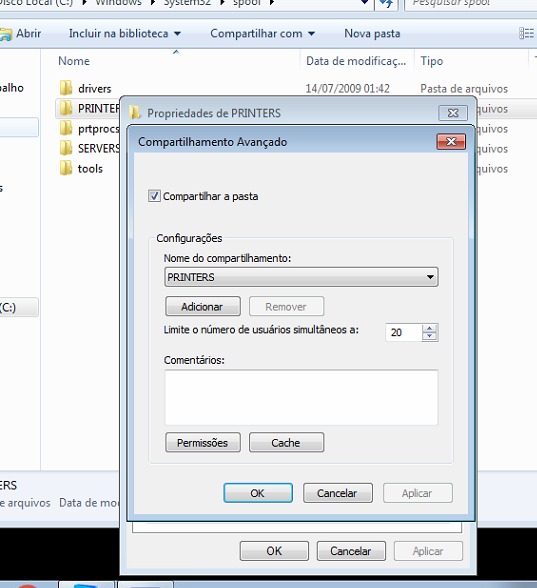Image resolution: width=537 pixels, height=588 pixels.
Task: Select the drivers folder icon
Action: (66, 88)
